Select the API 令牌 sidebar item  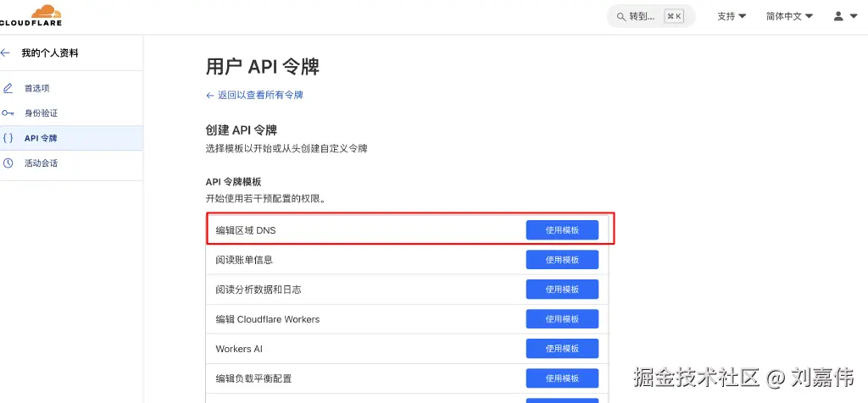(x=71, y=138)
